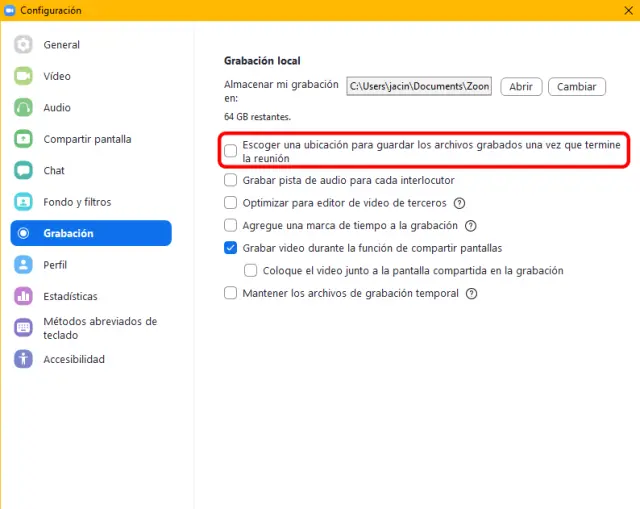Select the Fondo y filtros icon
Image resolution: width=640 pixels, height=509 pixels.
coord(24,202)
